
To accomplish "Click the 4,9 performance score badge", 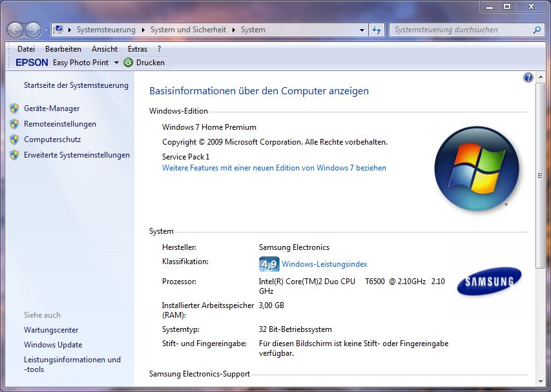I will [269, 264].
